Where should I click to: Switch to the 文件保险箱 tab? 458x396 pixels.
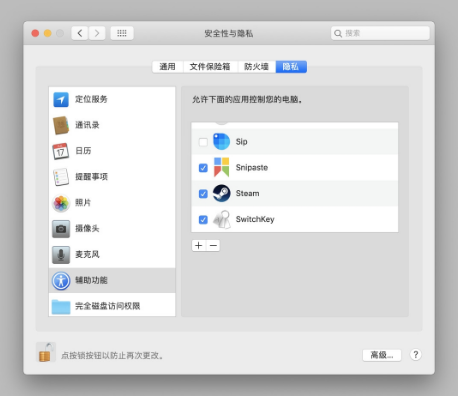click(210, 67)
